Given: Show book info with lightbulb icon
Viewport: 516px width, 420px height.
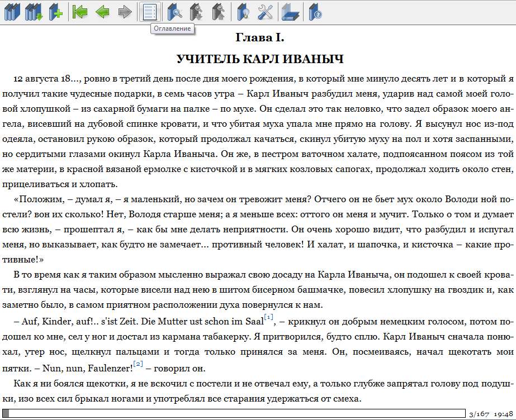Looking at the screenshot, I should pos(243,12).
